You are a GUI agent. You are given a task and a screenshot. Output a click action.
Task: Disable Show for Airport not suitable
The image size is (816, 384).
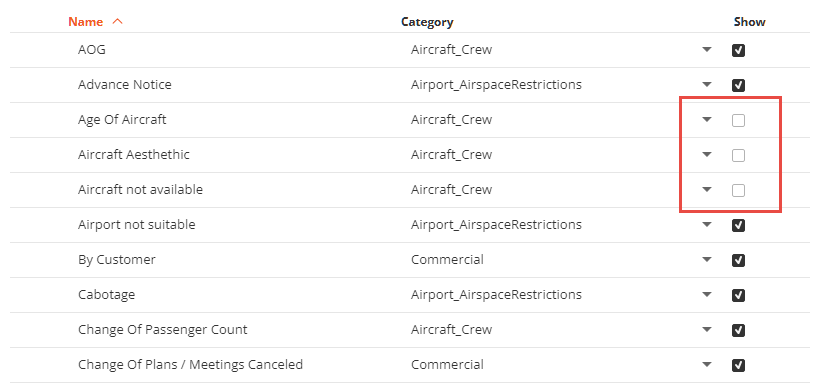(738, 225)
